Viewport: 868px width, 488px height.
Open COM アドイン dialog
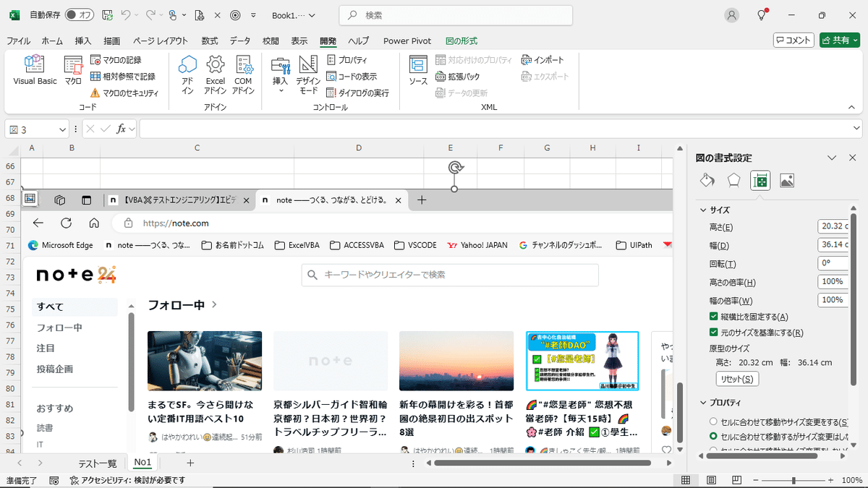pyautogui.click(x=244, y=75)
